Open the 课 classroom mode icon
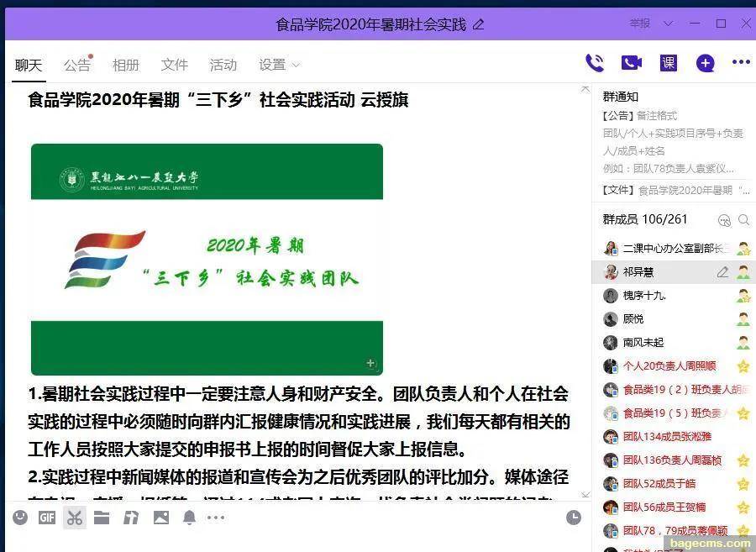Viewport: 756px width, 552px height. click(x=669, y=63)
